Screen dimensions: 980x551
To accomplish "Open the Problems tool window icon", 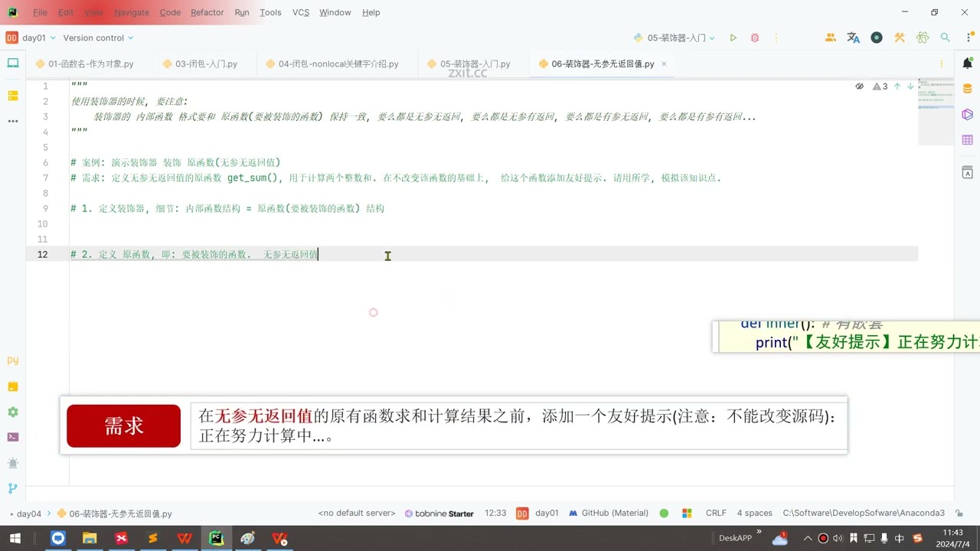I will click(12, 463).
